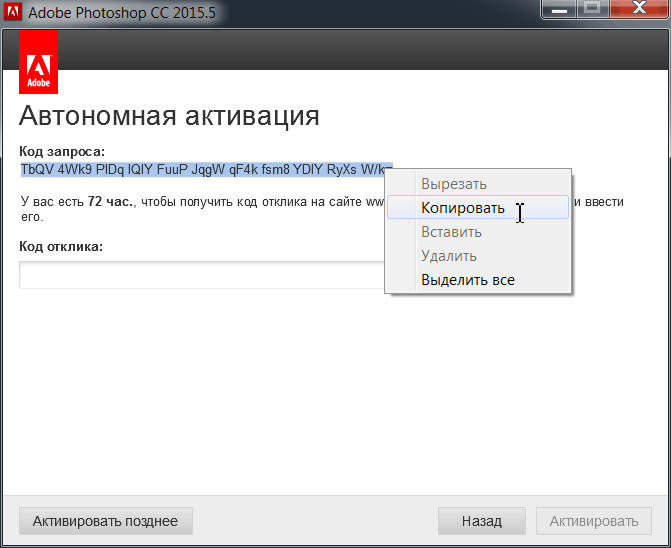Screen dimensions: 671x548
Task: Click the Активировать позднее button
Action: pyautogui.click(x=106, y=521)
